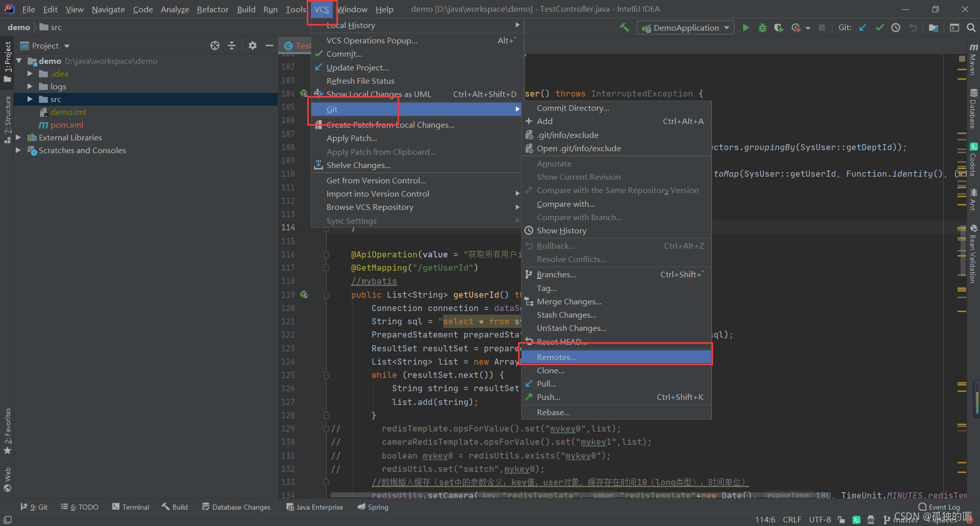Image resolution: width=980 pixels, height=526 pixels.
Task: Open the Web tool window
Action: click(x=7, y=480)
